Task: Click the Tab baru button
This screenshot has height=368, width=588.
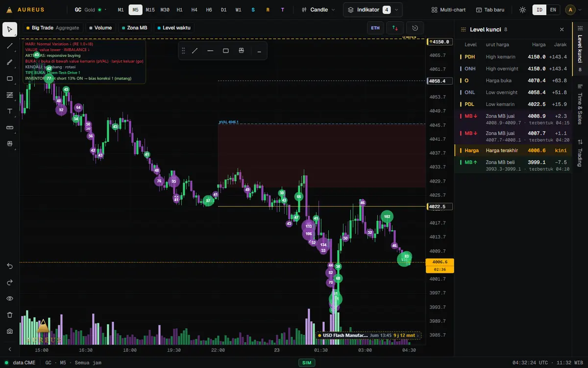Action: (x=490, y=10)
